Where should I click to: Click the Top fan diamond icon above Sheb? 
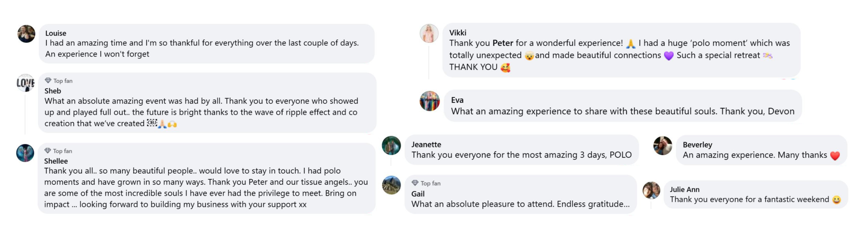point(48,80)
